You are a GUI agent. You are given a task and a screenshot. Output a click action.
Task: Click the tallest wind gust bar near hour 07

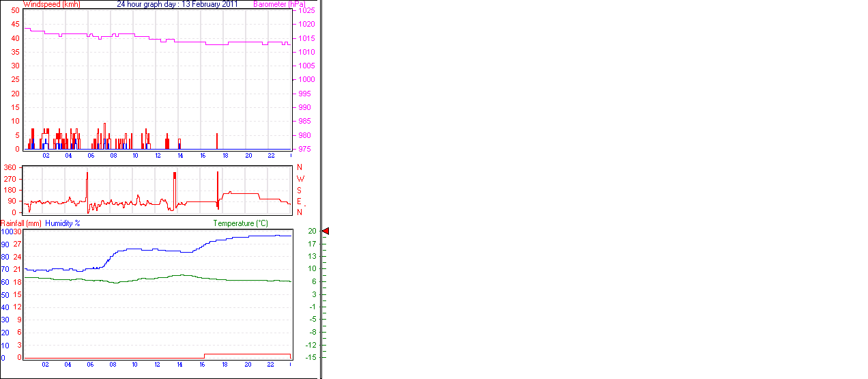point(104,135)
